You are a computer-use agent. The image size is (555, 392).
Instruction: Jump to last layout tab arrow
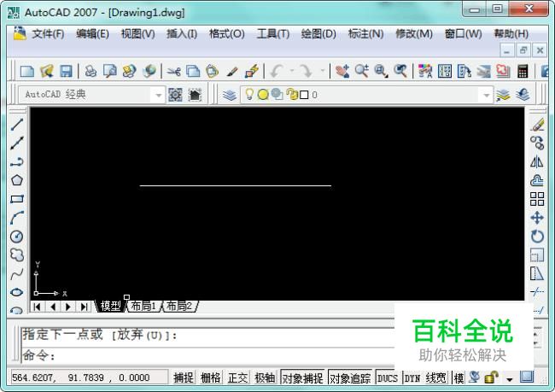(x=84, y=307)
